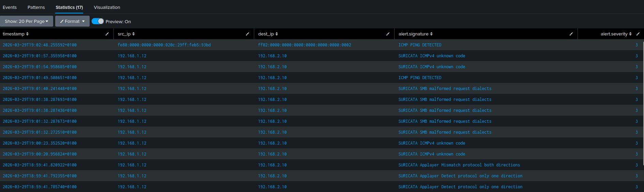Select the Statistics (17) tab
The width and height of the screenshot is (644, 192).
pos(69,7)
